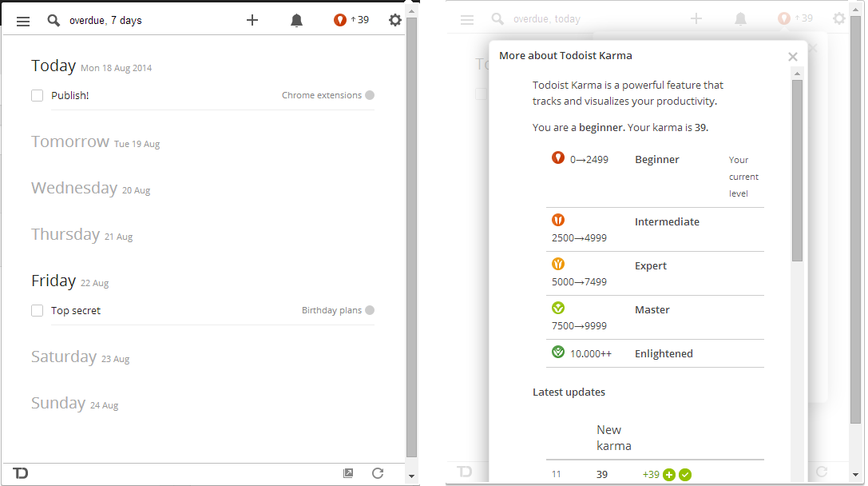Click the dialog title More about Todoist Karma

coord(565,55)
